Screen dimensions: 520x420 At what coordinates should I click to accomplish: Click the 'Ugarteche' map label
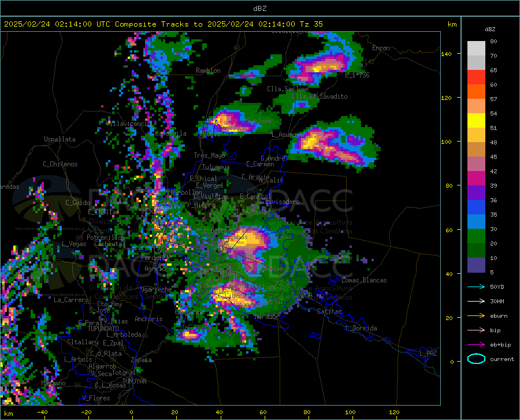(x=156, y=289)
